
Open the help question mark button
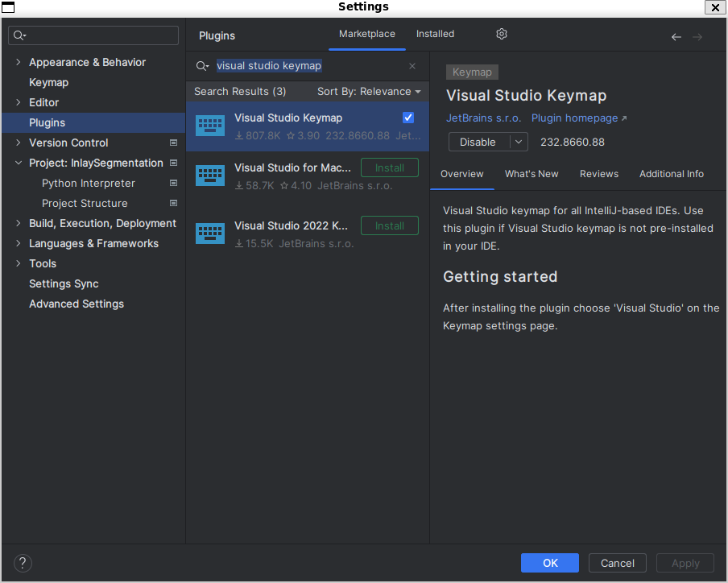coord(23,563)
